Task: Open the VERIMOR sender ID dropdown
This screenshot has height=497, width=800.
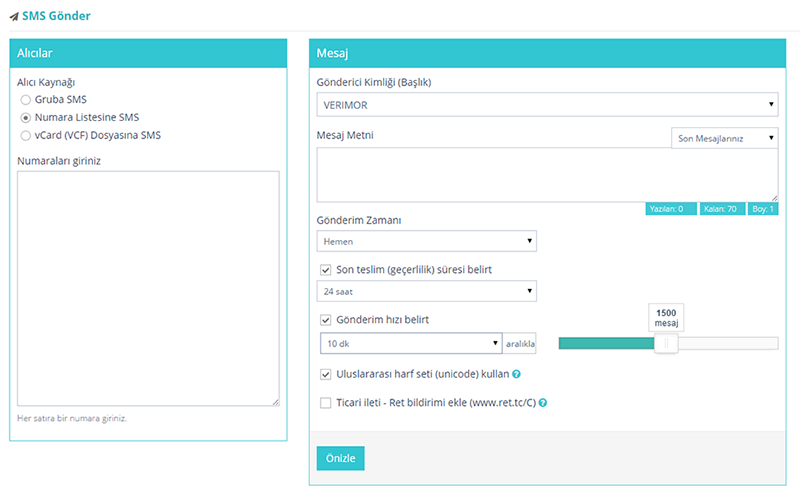Action: click(547, 105)
